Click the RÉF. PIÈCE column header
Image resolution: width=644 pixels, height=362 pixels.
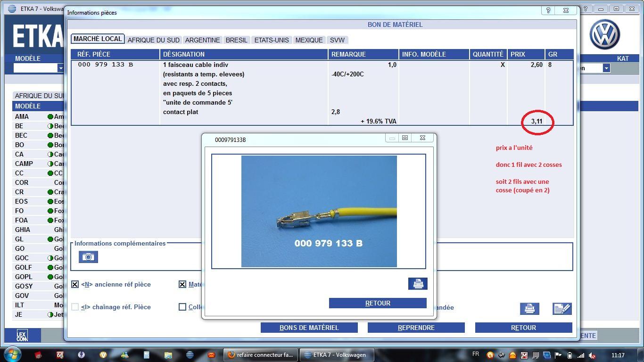pyautogui.click(x=115, y=54)
